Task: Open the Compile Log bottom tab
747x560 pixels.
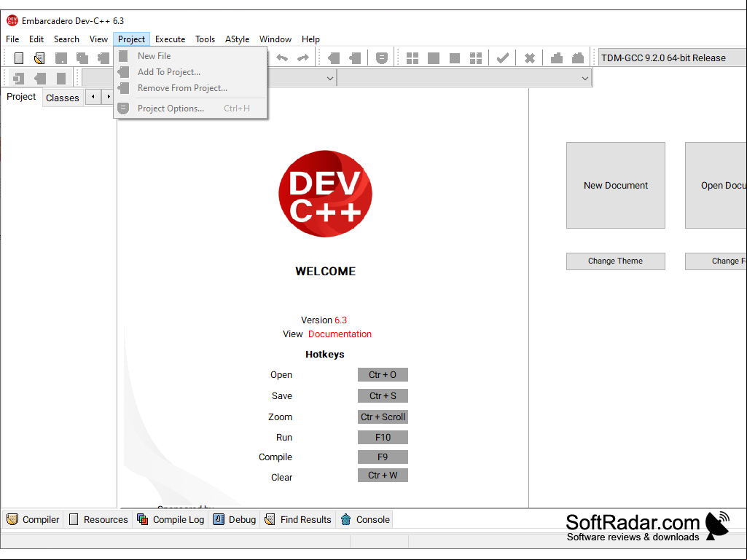Action: pos(171,519)
